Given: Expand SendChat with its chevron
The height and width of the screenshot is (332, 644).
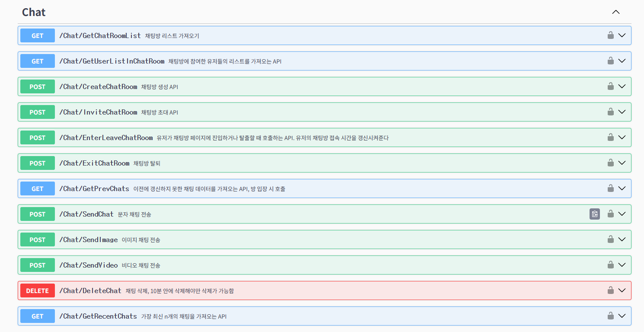Looking at the screenshot, I should coord(622,214).
